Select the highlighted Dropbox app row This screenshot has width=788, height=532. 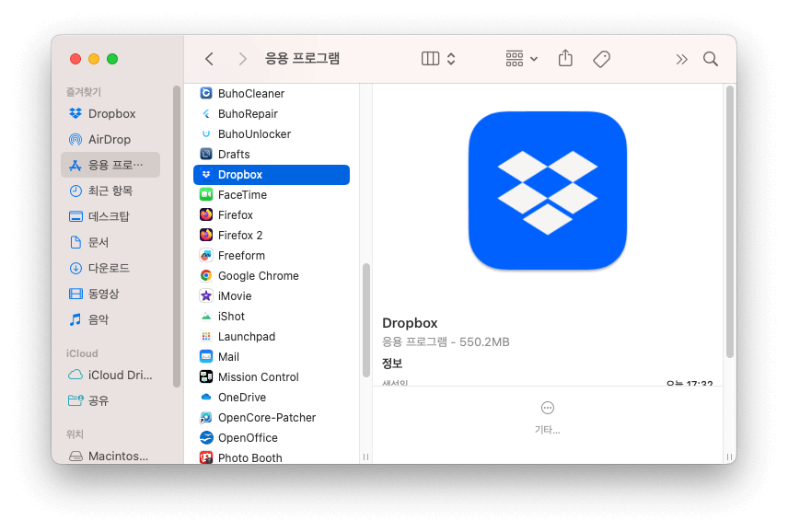coord(272,175)
